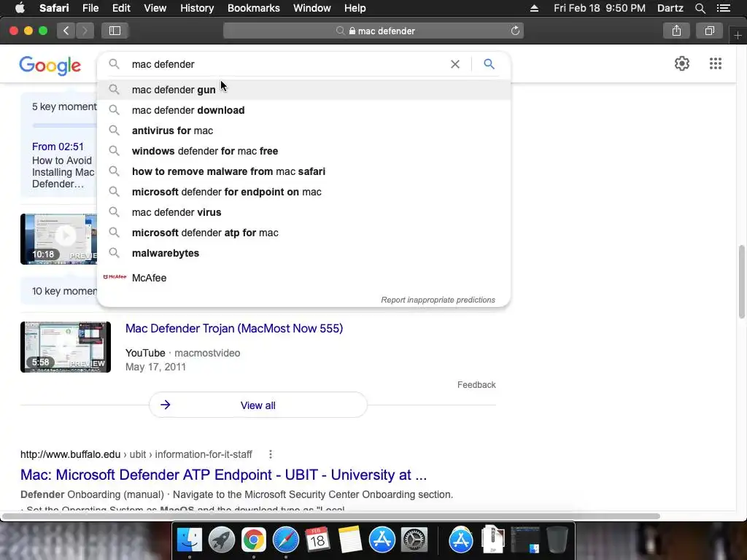
Task: Pick 'microsoft defender atp for mac' suggestion
Action: point(303,233)
